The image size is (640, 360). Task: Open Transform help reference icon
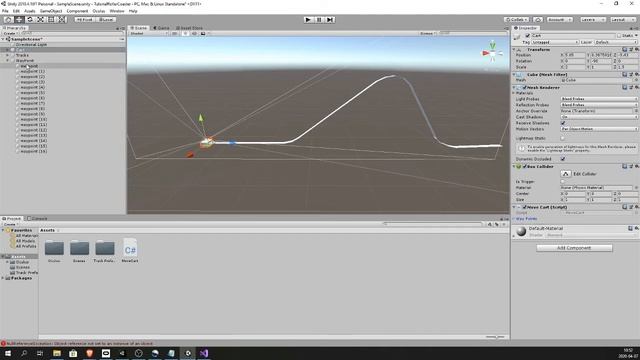coord(625,49)
